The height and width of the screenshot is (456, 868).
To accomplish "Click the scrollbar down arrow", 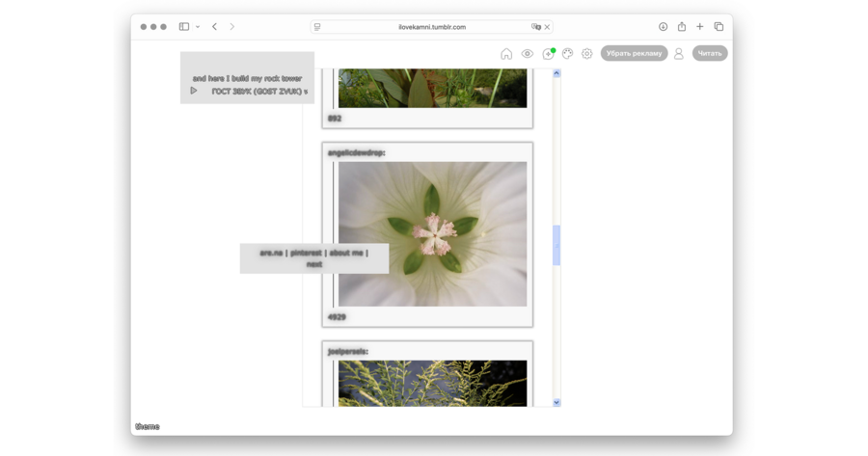I will click(x=556, y=402).
